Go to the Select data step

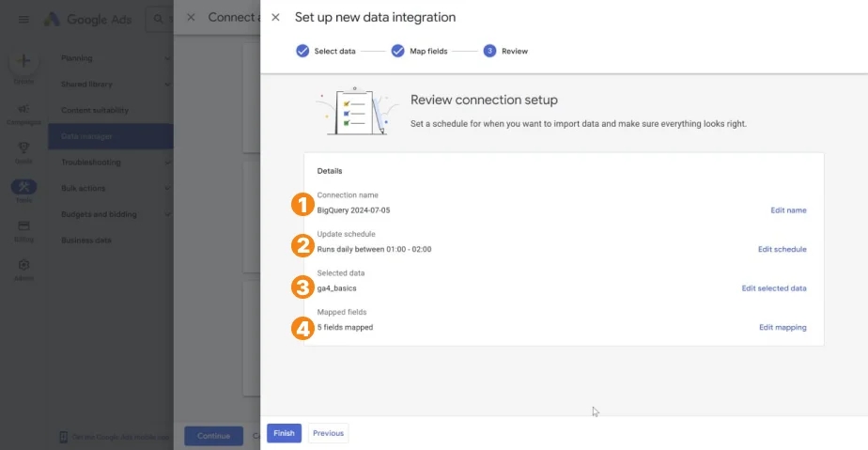325,51
